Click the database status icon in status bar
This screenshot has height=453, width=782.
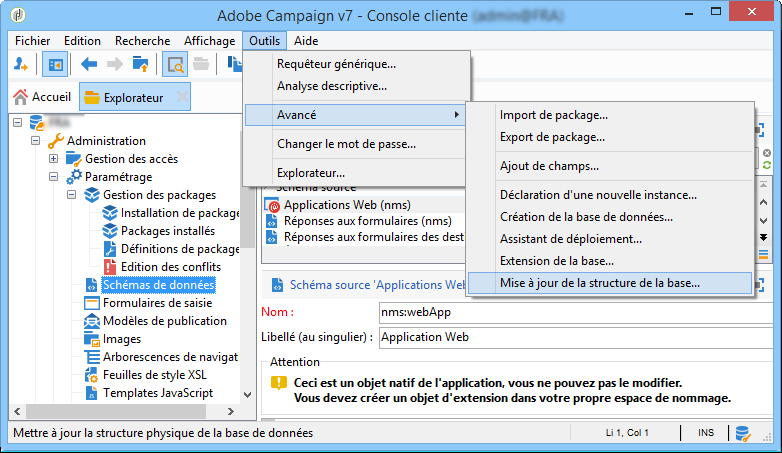743,434
